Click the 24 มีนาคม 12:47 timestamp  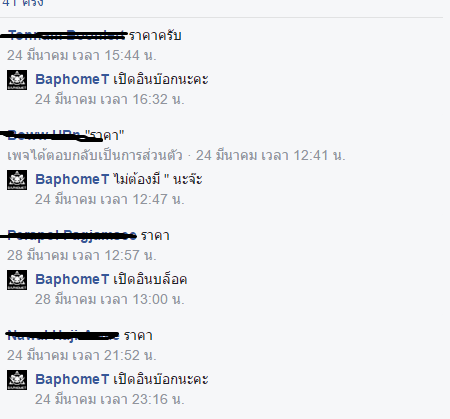[x=110, y=199]
